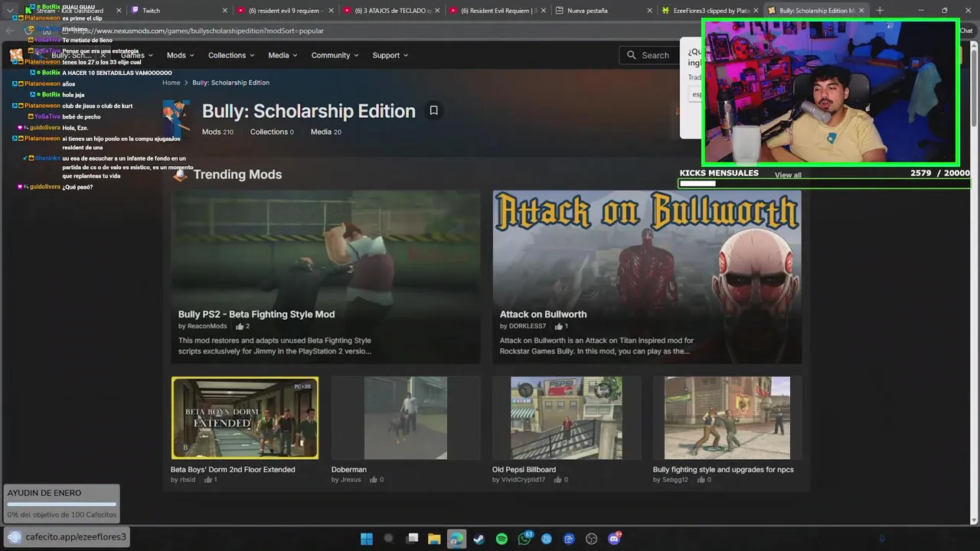The height and width of the screenshot is (551, 980).
Task: Open a new browser tab with plus button
Action: 880,11
